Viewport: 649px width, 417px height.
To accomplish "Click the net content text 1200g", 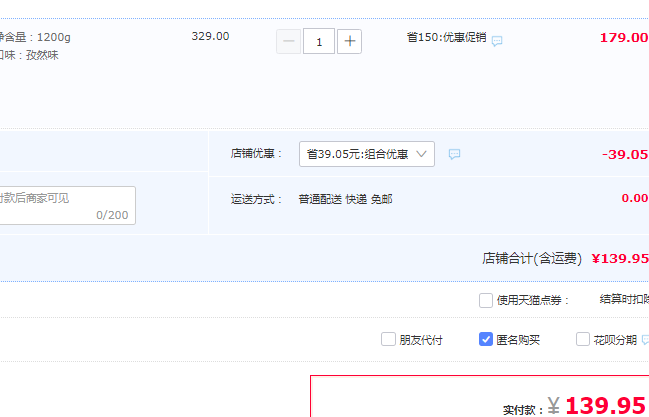I will pos(54,37).
